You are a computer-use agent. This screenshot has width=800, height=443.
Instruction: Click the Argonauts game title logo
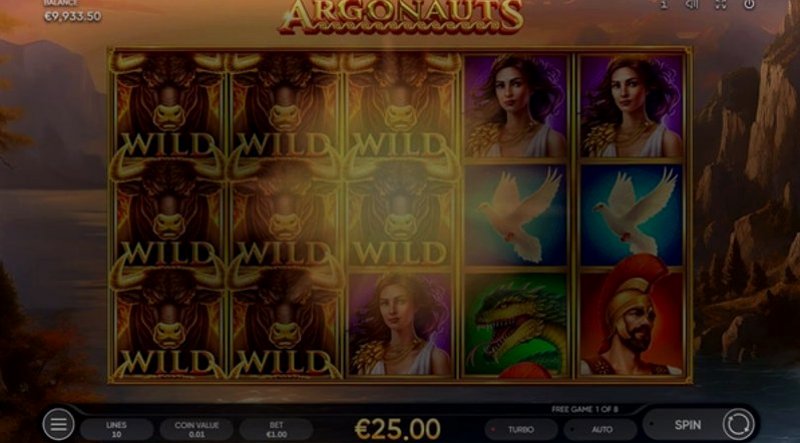tap(401, 16)
